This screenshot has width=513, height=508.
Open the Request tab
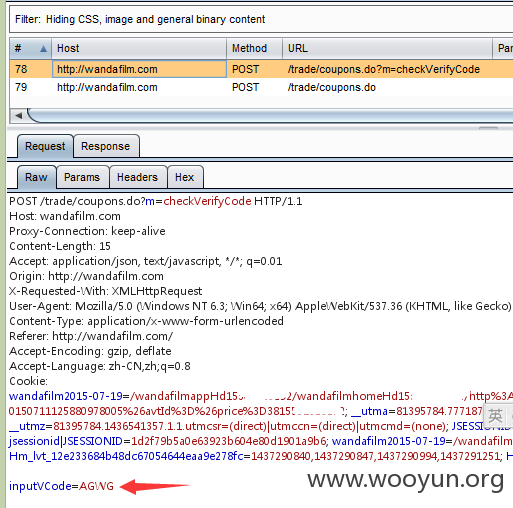(x=45, y=146)
